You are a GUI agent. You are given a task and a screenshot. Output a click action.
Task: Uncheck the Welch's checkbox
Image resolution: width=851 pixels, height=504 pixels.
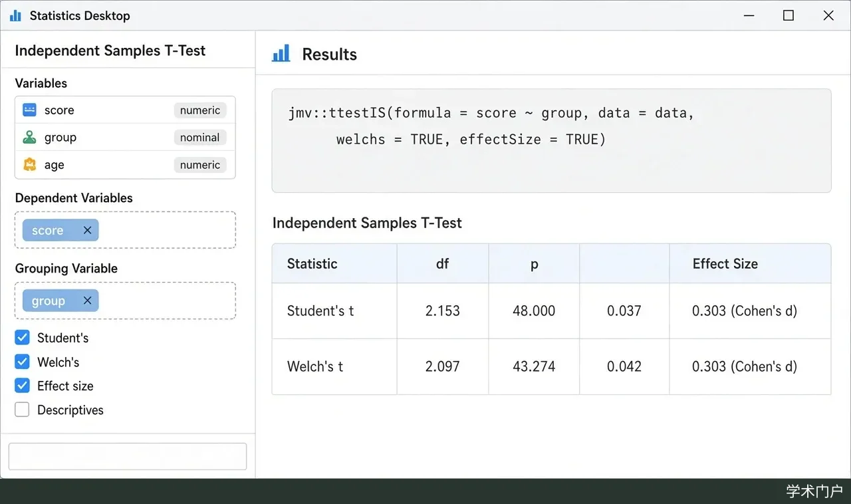[x=22, y=362]
